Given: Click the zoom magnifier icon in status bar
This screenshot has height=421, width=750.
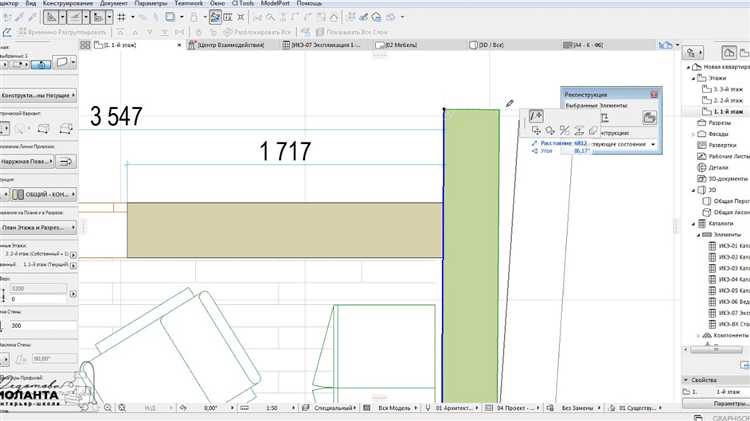Looking at the screenshot, I should click(108, 408).
